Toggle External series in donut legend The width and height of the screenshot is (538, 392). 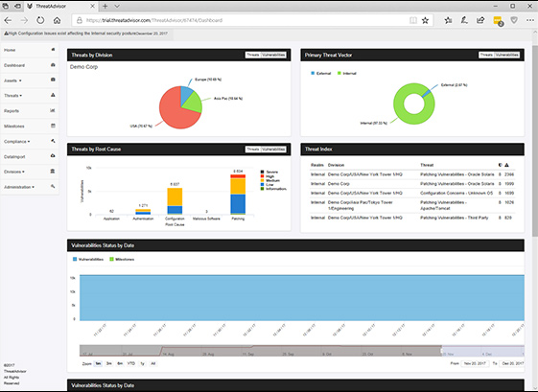pyautogui.click(x=321, y=74)
